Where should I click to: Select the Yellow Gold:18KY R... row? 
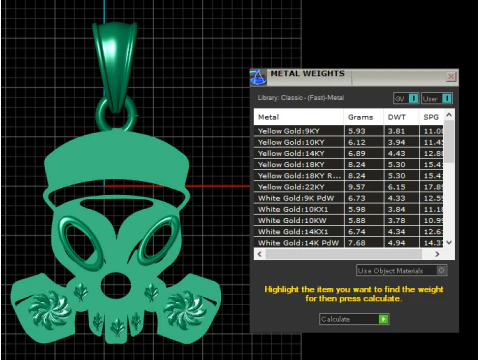point(349,176)
